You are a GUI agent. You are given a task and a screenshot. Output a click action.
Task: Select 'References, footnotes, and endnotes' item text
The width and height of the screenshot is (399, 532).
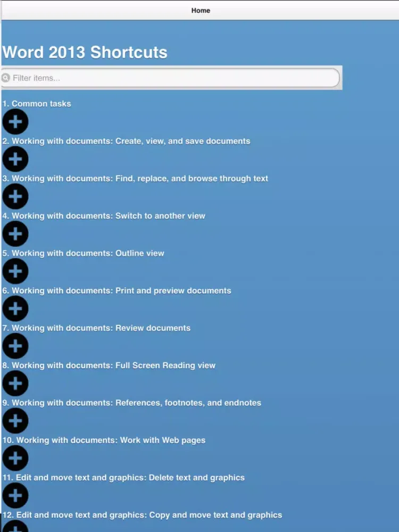pyautogui.click(x=131, y=403)
